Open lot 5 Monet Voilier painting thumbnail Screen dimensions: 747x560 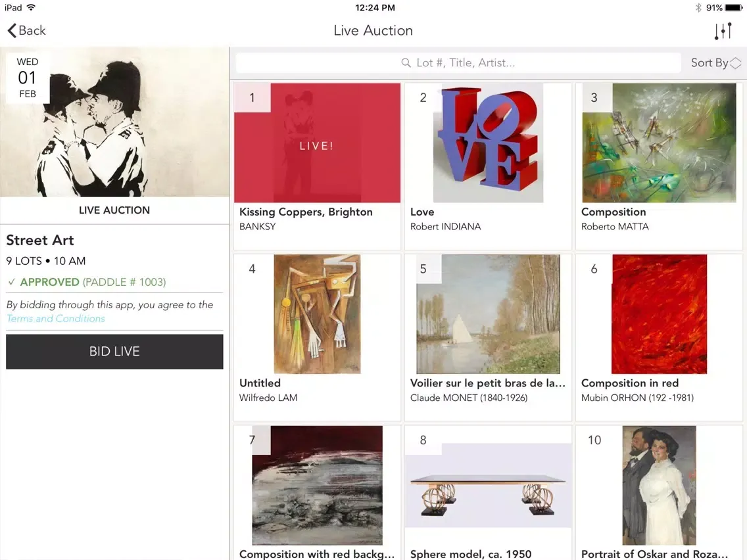click(488, 314)
